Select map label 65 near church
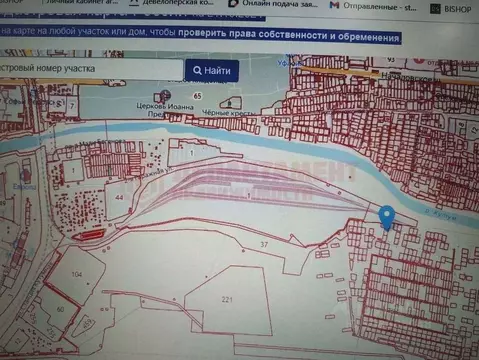This screenshot has height=360, width=479. [x=197, y=96]
